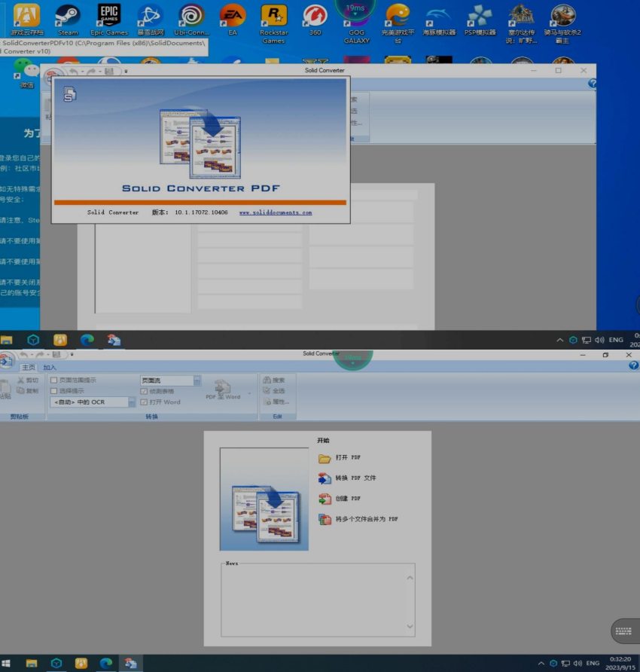Click the 搜索 (Search) binoculars icon

[274, 380]
